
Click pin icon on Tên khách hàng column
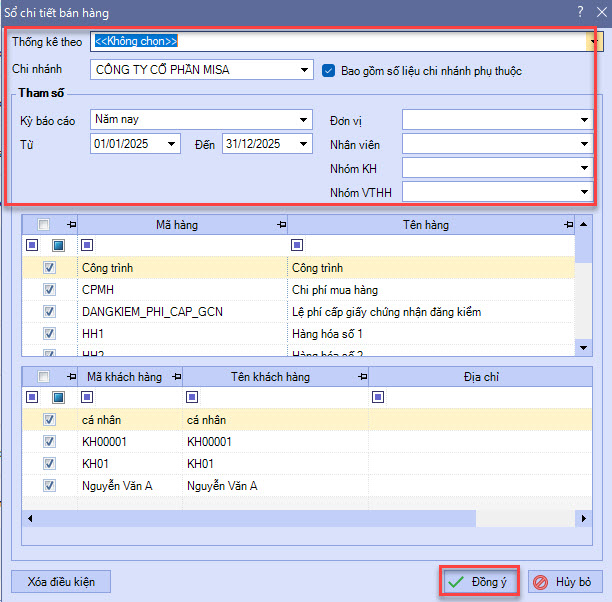359,377
